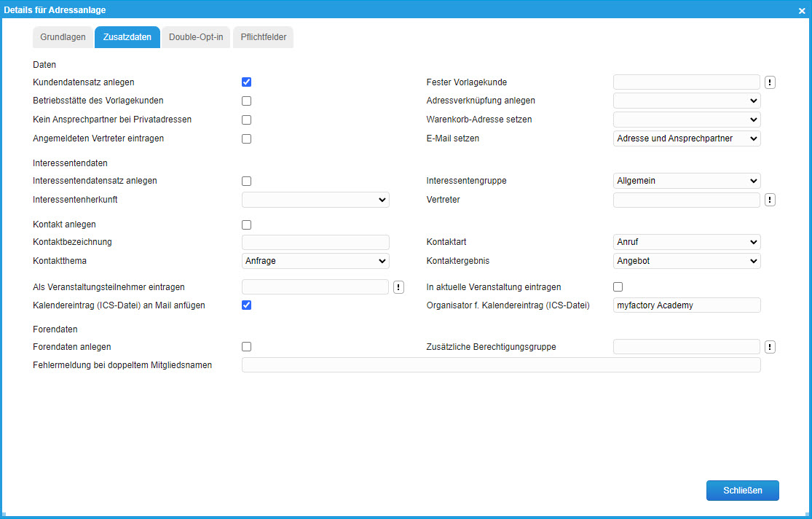Go to the Pflichtfelder tab
Screen dimensions: 812x519
(263, 37)
